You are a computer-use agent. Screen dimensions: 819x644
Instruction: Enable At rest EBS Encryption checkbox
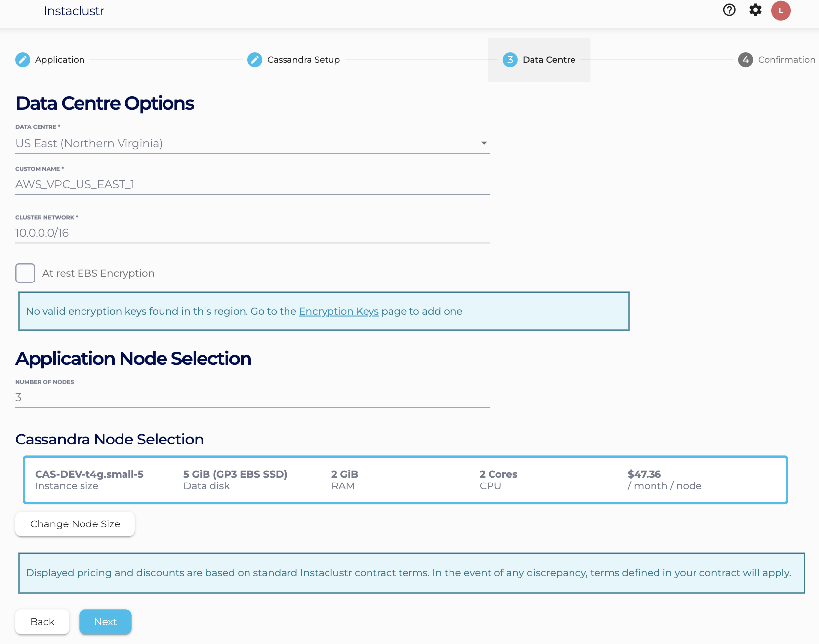point(25,273)
